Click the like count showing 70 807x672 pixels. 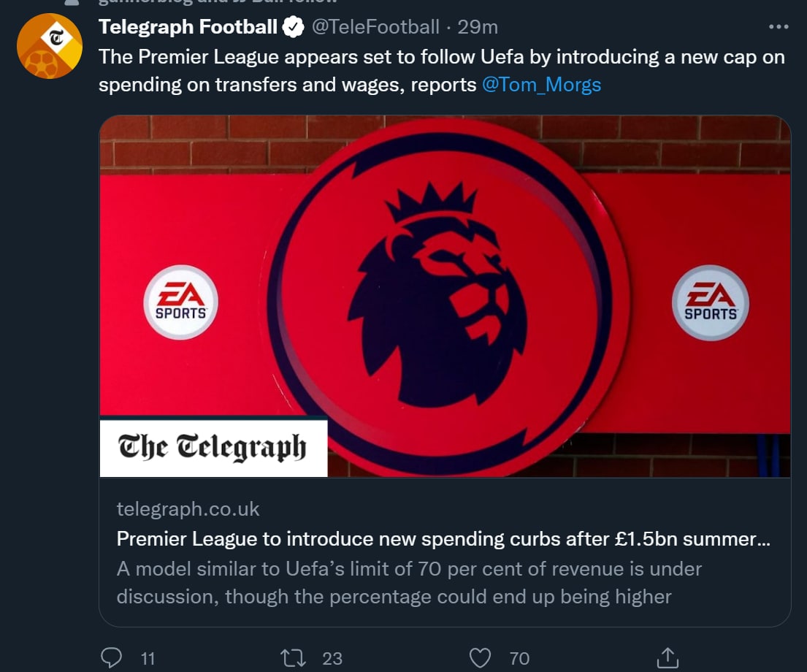pos(519,658)
